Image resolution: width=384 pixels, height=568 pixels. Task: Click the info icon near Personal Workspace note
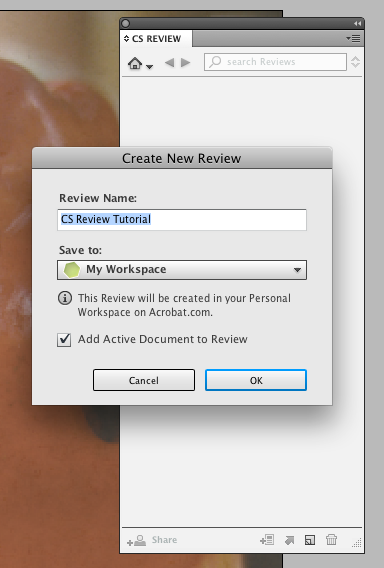(x=65, y=298)
